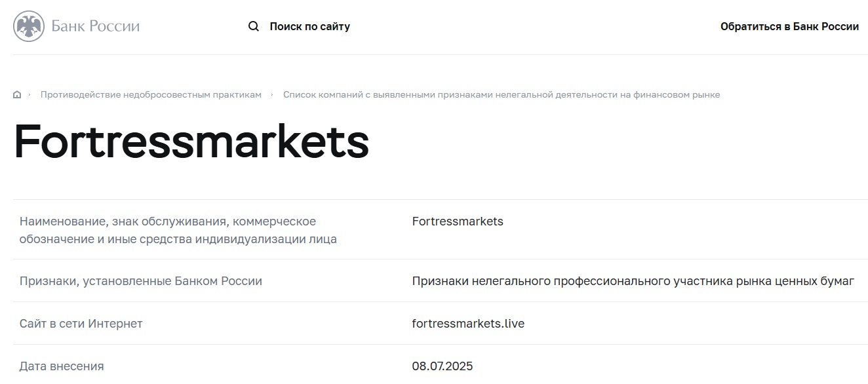Click the breadcrumb arrow after the home icon
This screenshot has height=384, width=868.
coord(30,95)
